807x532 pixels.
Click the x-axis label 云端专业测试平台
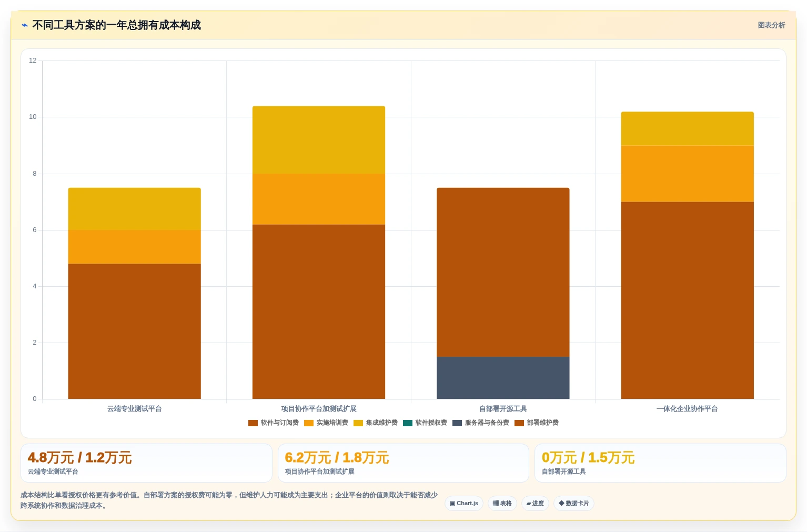tap(135, 409)
